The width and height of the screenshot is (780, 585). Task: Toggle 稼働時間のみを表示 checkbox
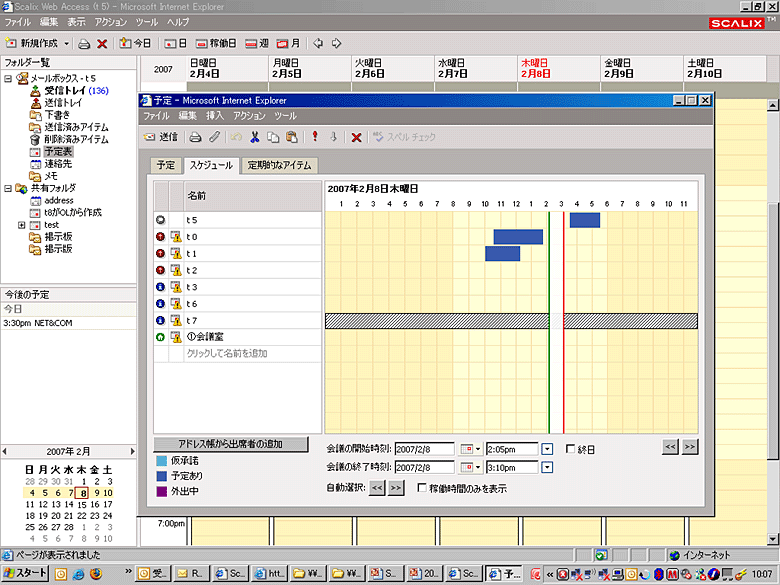[421, 488]
